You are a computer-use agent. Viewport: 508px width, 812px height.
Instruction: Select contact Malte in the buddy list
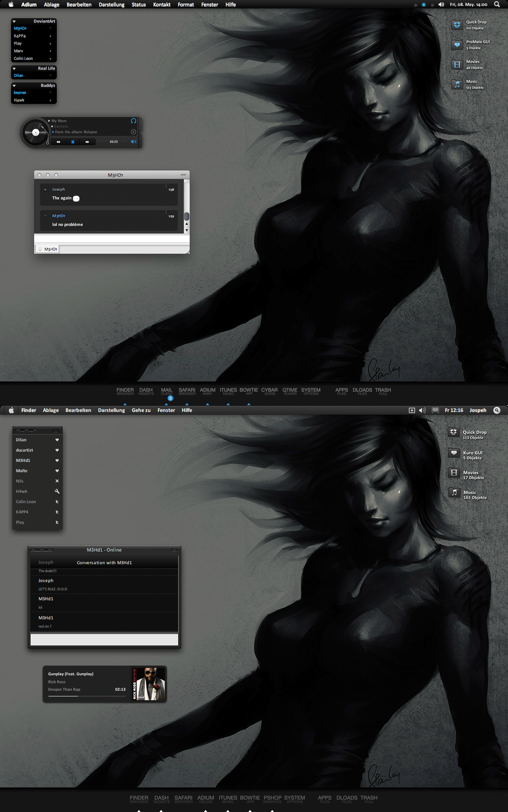click(37, 471)
